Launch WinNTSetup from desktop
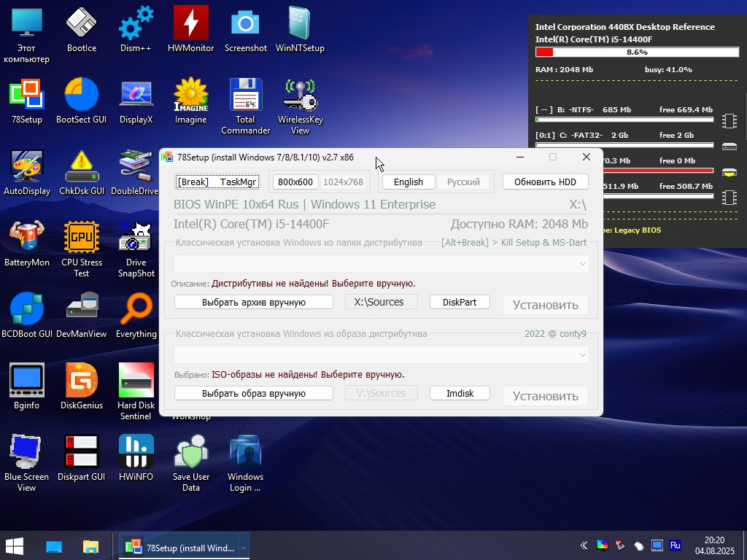Screen dimensions: 747x560 (300, 28)
